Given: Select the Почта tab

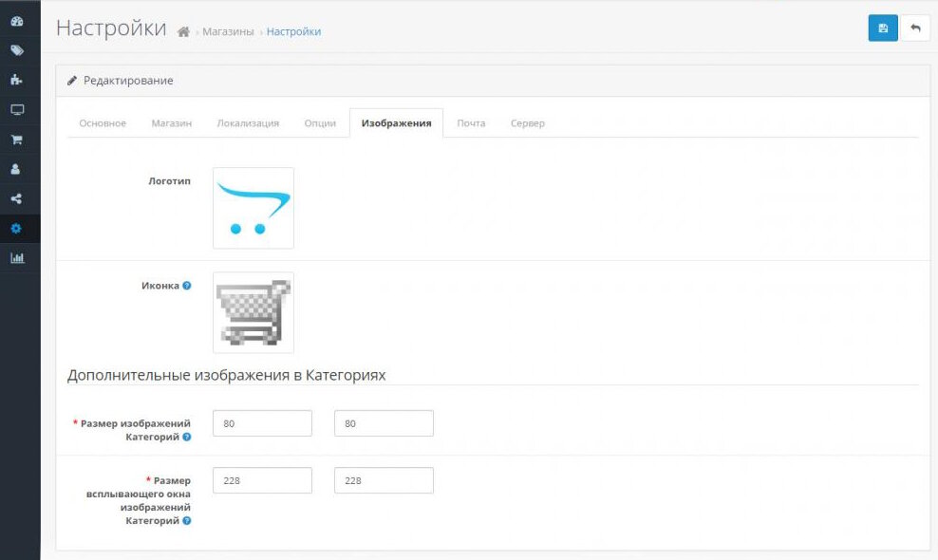Looking at the screenshot, I should (471, 123).
